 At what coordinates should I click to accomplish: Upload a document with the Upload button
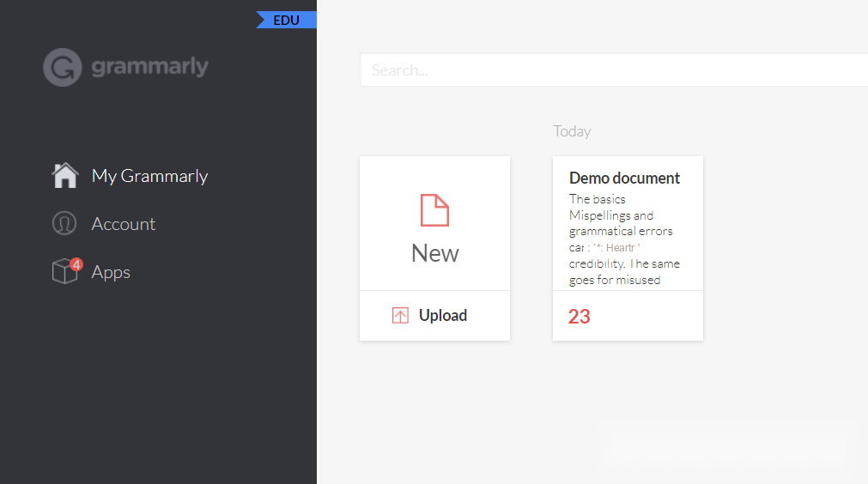click(x=434, y=315)
